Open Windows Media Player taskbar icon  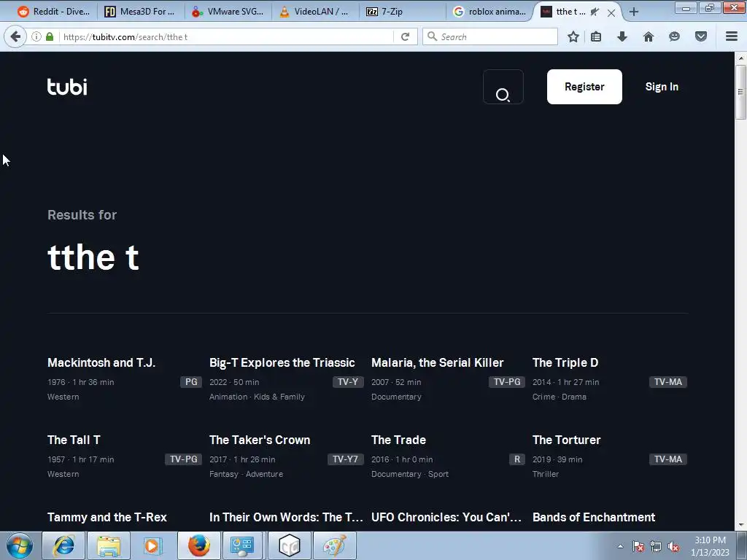pos(153,545)
